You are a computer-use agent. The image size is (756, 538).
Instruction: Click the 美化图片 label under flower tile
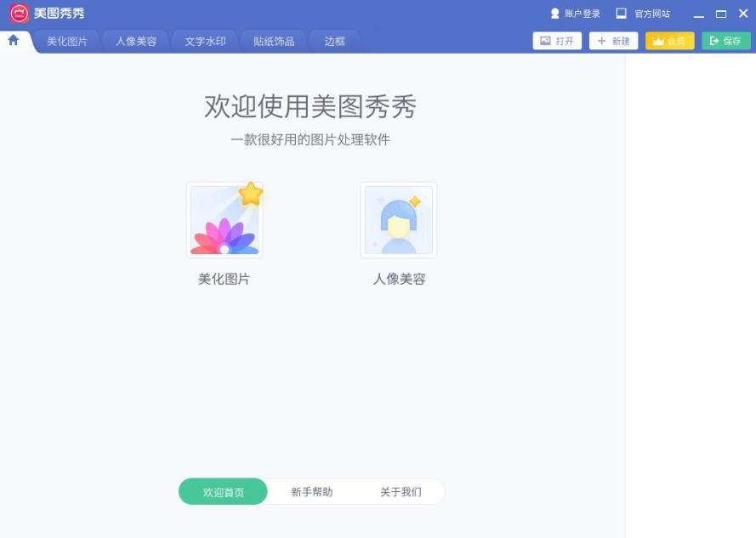pyautogui.click(x=225, y=279)
